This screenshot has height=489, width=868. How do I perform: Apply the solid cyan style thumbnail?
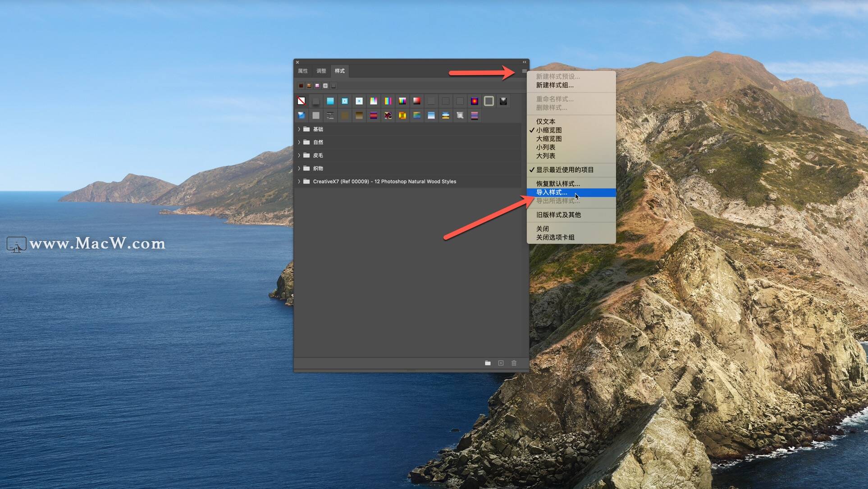(330, 101)
